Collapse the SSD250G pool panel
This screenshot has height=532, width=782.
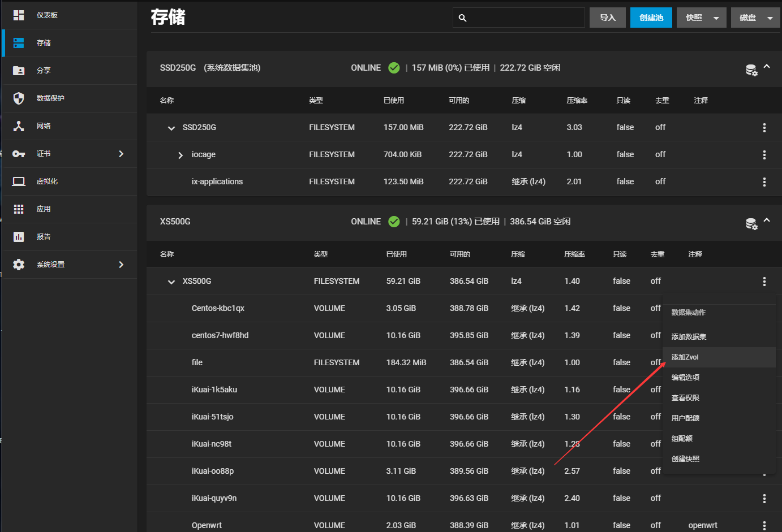[x=767, y=66]
